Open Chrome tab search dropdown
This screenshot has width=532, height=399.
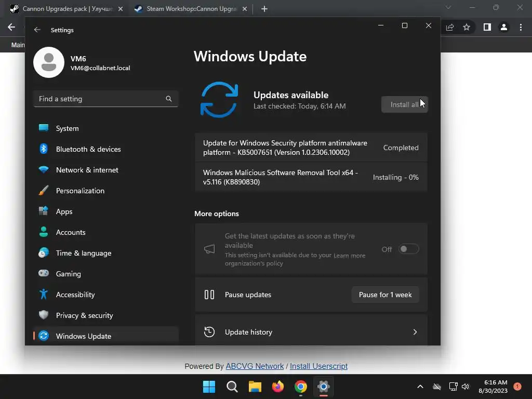448,7
